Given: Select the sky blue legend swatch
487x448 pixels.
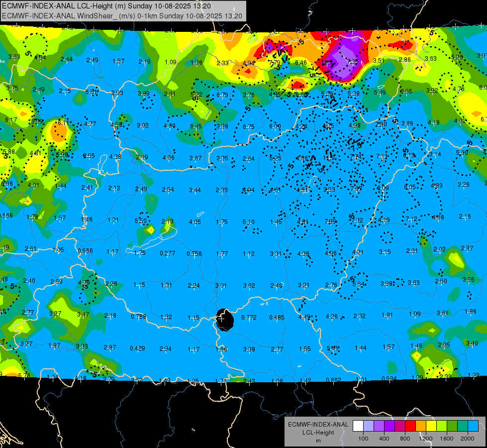Looking at the screenshot, I should pyautogui.click(x=474, y=426).
